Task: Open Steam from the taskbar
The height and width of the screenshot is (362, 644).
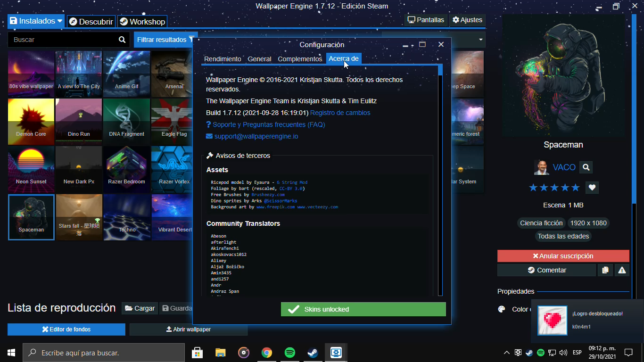Action: (313, 353)
